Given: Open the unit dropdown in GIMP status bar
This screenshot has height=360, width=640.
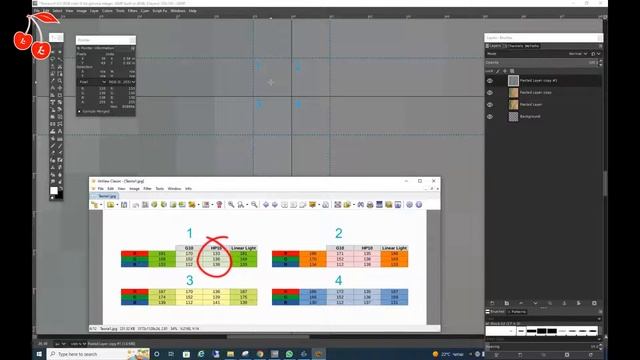Looking at the screenshot, I should (x=60, y=344).
